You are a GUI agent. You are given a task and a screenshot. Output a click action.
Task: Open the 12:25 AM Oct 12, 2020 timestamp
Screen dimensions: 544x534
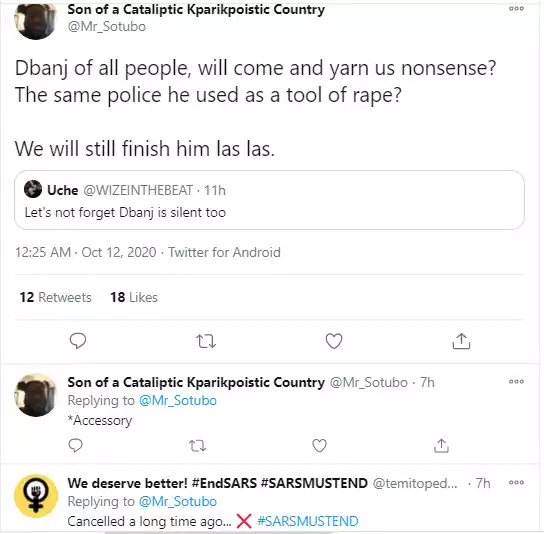pyautogui.click(x=86, y=252)
